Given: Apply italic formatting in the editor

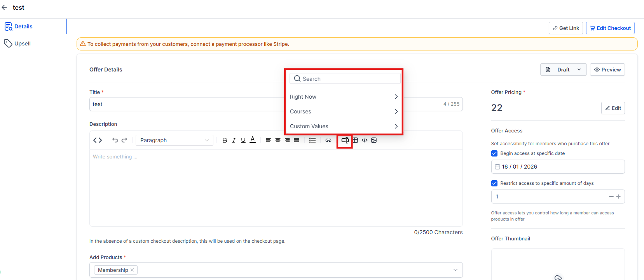Looking at the screenshot, I should click(x=234, y=140).
